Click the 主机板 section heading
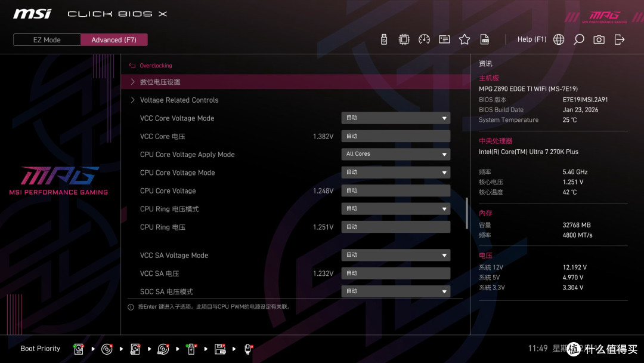 click(489, 78)
